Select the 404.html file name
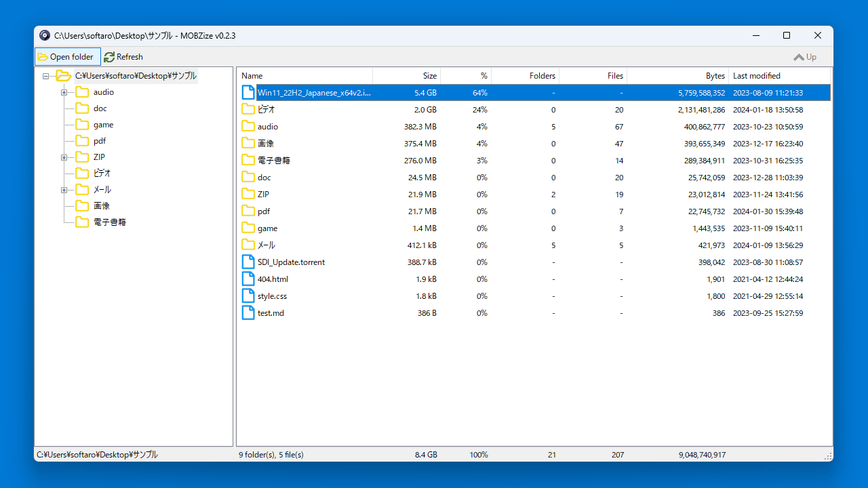 273,279
